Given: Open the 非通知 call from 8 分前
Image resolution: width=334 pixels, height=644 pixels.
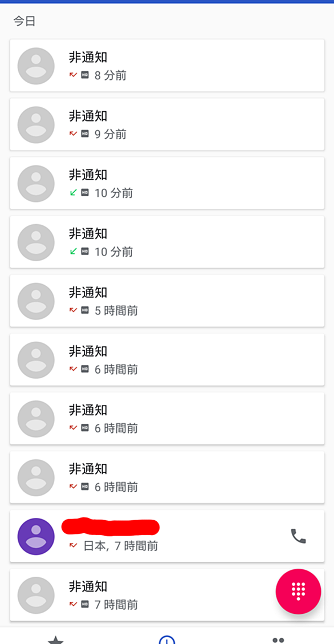Looking at the screenshot, I should tap(167, 66).
